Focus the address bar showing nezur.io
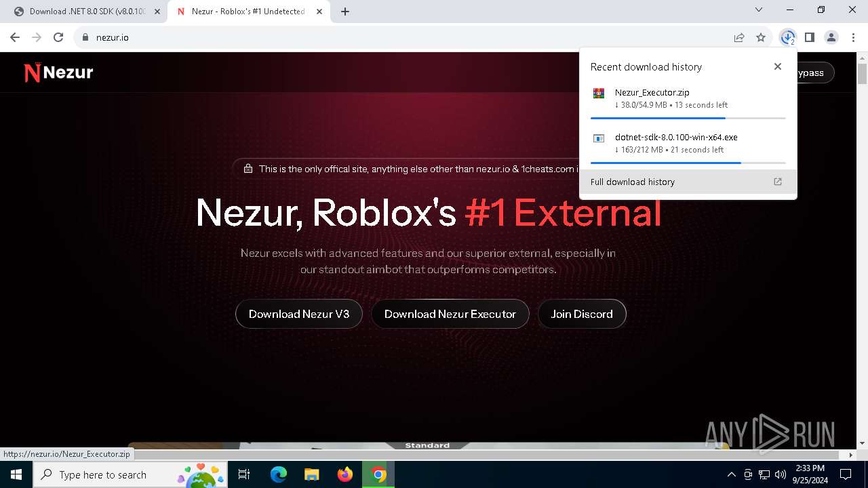Screen dimensions: 868x488 (x=407, y=37)
